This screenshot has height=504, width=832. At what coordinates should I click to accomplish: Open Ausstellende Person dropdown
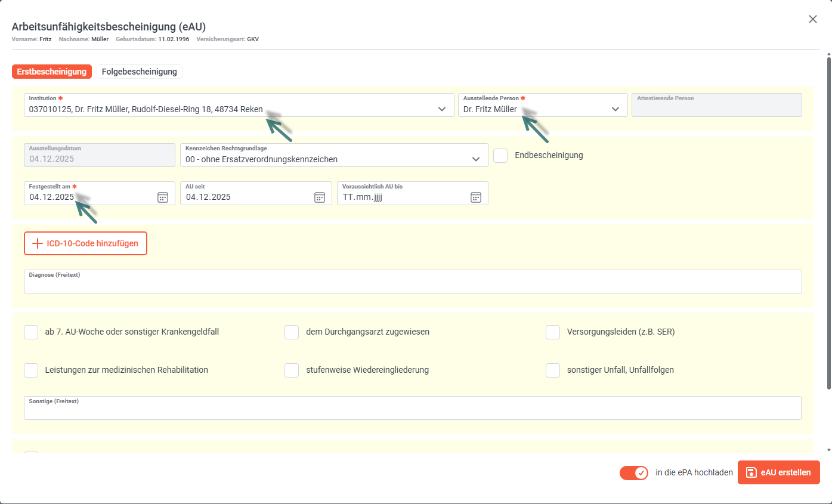pyautogui.click(x=616, y=109)
